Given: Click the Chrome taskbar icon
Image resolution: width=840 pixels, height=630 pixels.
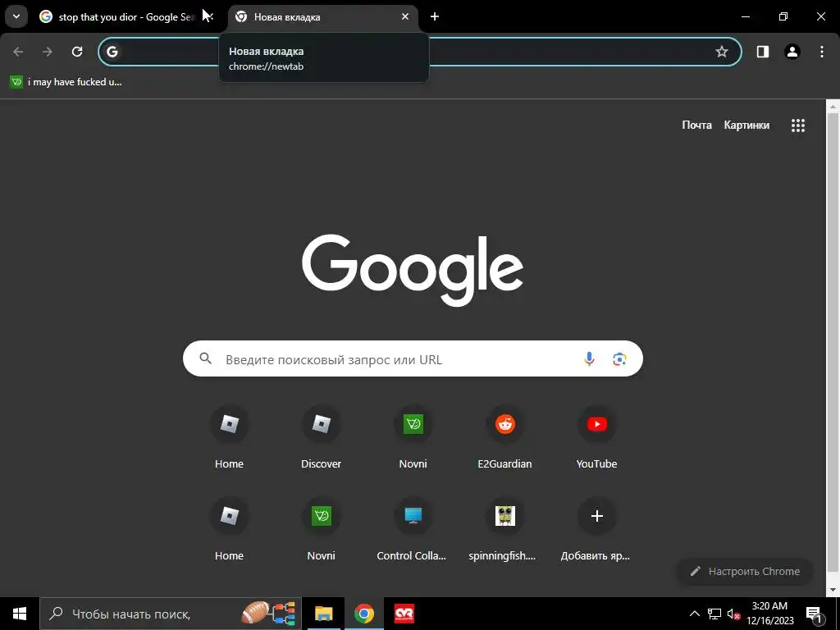Looking at the screenshot, I should click(x=363, y=614).
